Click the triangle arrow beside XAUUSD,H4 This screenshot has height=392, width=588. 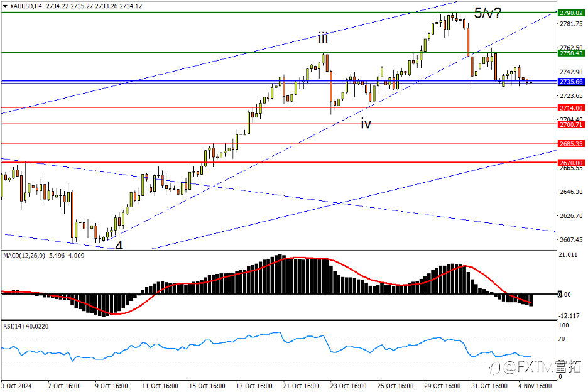point(5,6)
